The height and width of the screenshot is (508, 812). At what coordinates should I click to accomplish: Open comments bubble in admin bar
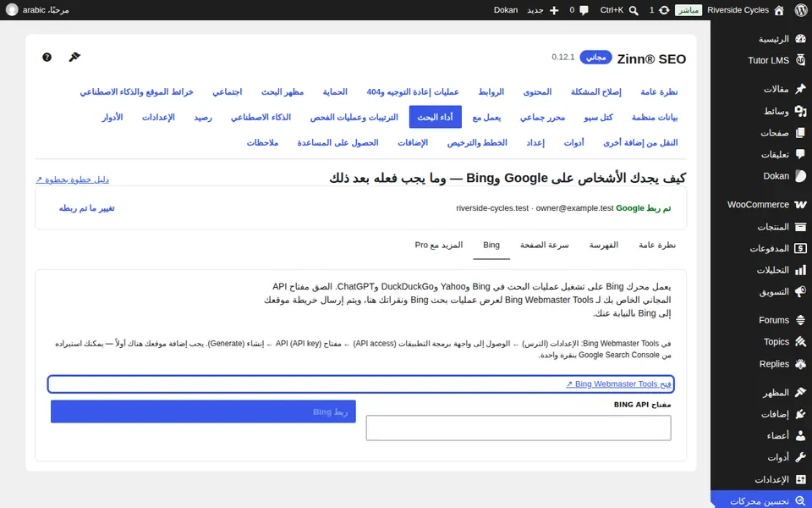click(584, 10)
